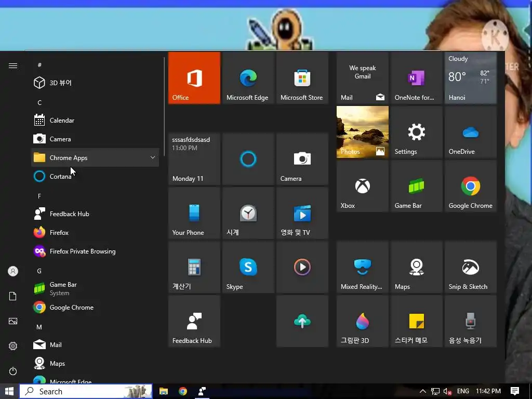Open the Hanoi weather tile
This screenshot has height=399, width=532.
[471, 78]
